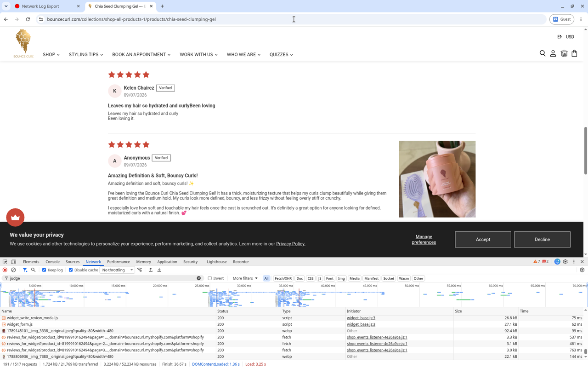Viewport: 588px width, 368px height.
Task: Select the inspect element picker icon
Action: (x=5, y=262)
